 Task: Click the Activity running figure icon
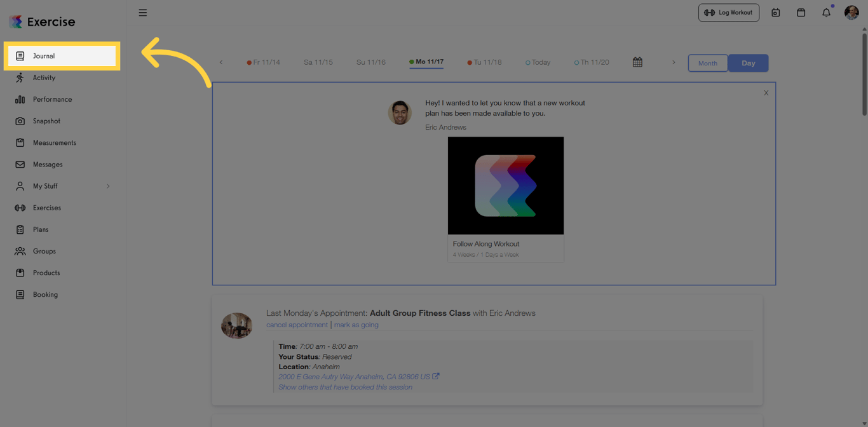tap(20, 78)
